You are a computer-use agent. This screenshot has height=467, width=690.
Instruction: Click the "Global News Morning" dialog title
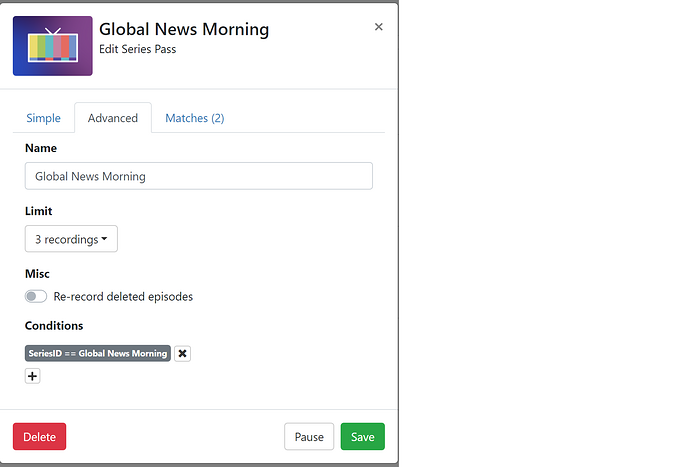coord(184,29)
